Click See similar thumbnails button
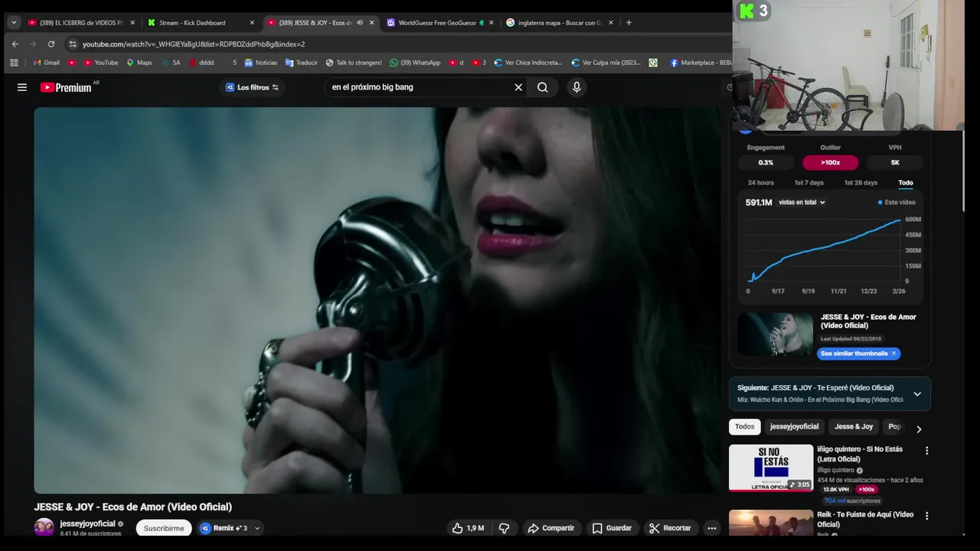The image size is (980, 551). pos(858,354)
